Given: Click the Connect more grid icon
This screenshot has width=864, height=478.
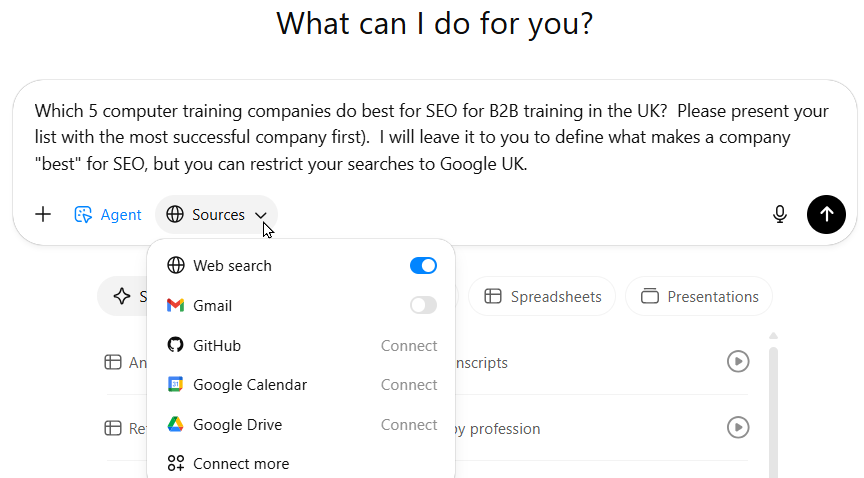Looking at the screenshot, I should [176, 464].
